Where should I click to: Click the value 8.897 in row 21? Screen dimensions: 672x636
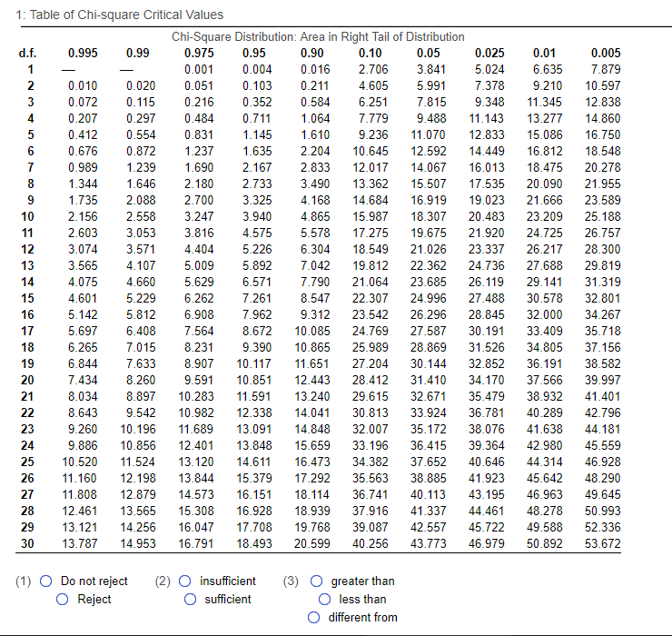[x=141, y=397]
